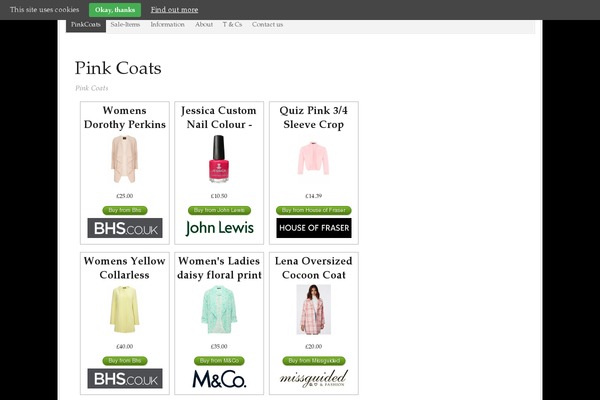Open the yellow collarless coat image
Image resolution: width=600 pixels, height=400 pixels.
pos(125,309)
